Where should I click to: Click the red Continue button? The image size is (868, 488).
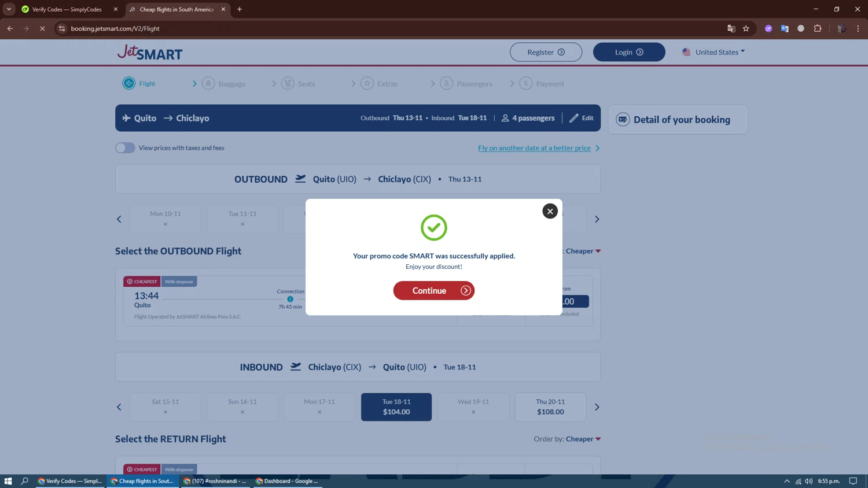point(434,290)
